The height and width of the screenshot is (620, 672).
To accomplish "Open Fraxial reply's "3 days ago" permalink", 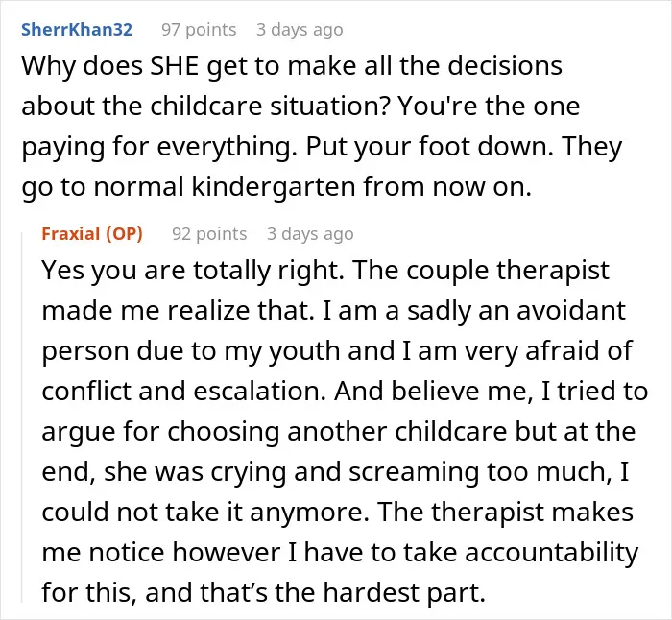I will point(310,234).
